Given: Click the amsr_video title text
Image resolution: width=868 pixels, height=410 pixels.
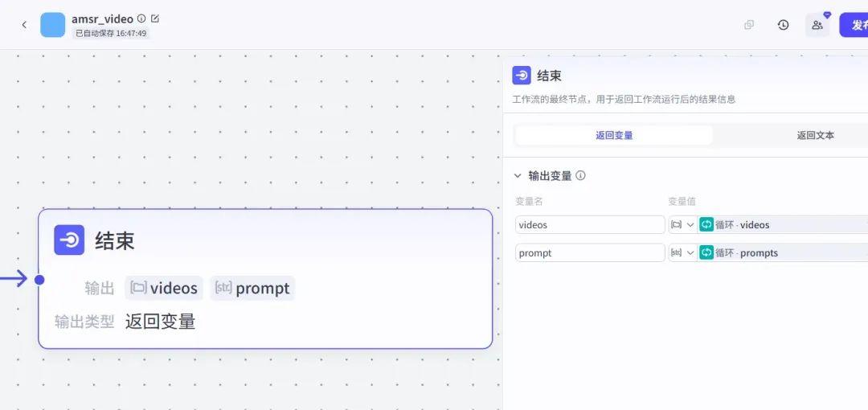Looking at the screenshot, I should click(102, 18).
